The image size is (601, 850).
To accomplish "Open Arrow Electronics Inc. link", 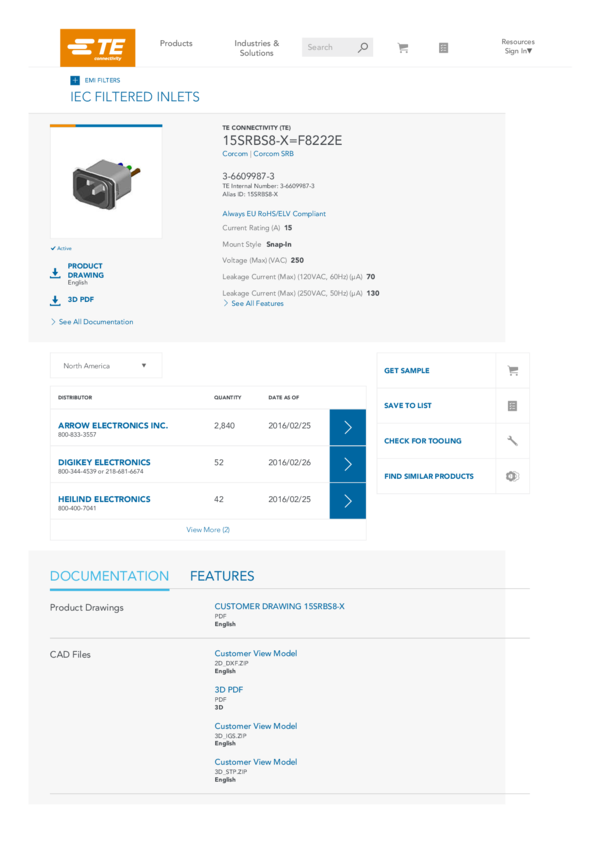I will [x=113, y=426].
